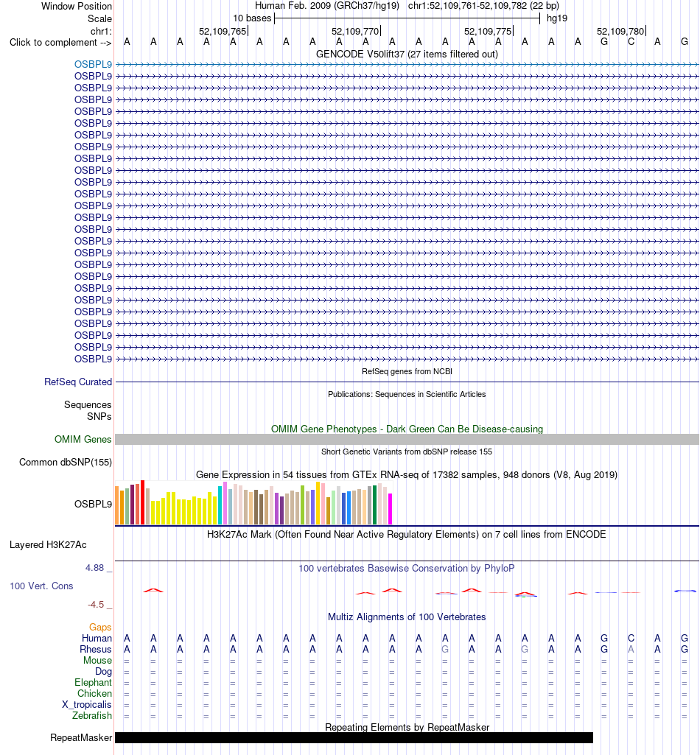Screen dimensions: 700x755
Task: Click the Layered H3K27Ac track label
Action: [48, 544]
